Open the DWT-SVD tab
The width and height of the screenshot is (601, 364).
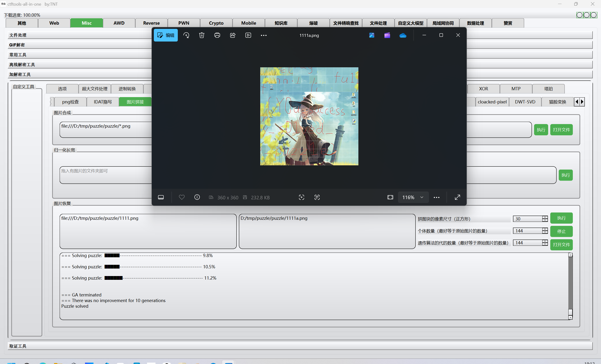(525, 102)
